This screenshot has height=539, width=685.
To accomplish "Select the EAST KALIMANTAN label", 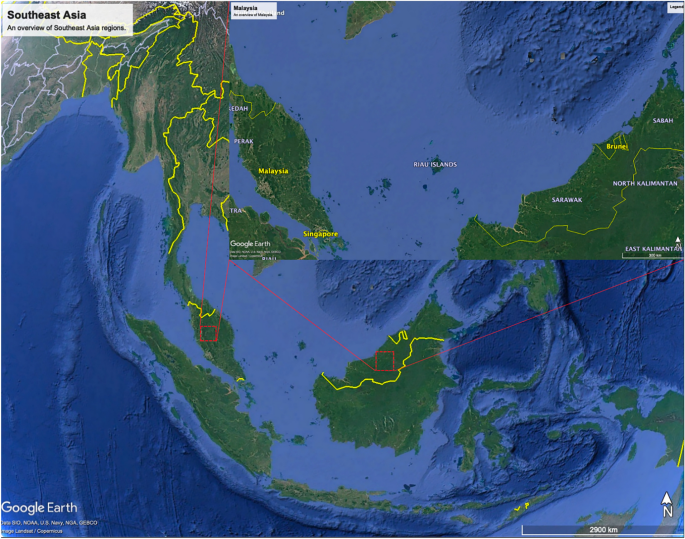I will coord(654,249).
